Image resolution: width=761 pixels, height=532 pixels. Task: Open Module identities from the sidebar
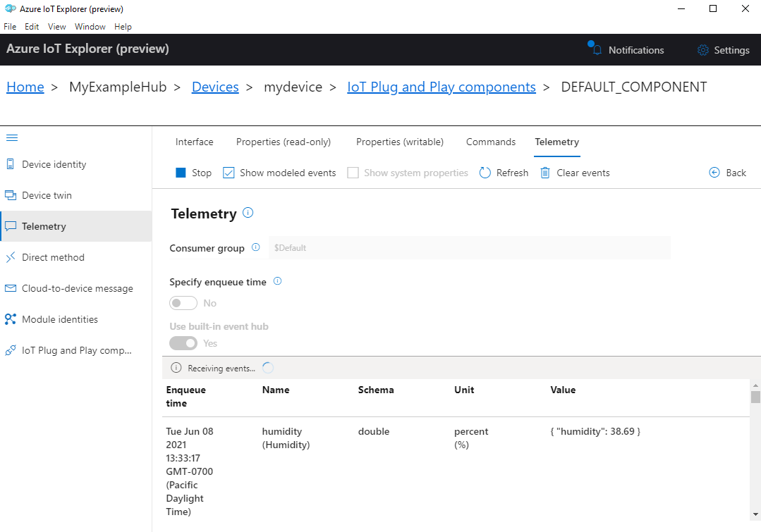pyautogui.click(x=59, y=318)
